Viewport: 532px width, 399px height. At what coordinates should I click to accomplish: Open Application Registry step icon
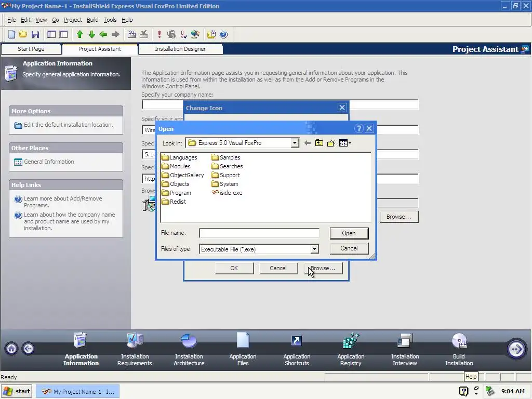click(x=351, y=349)
